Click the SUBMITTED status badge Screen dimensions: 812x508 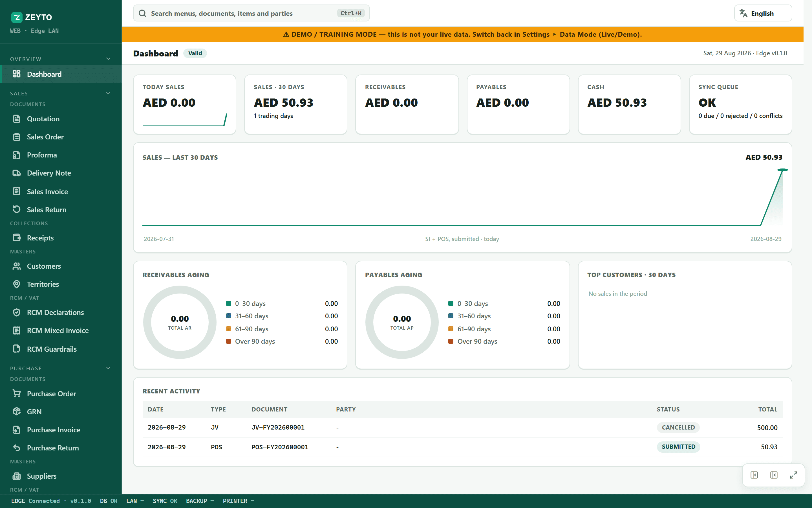coord(678,447)
